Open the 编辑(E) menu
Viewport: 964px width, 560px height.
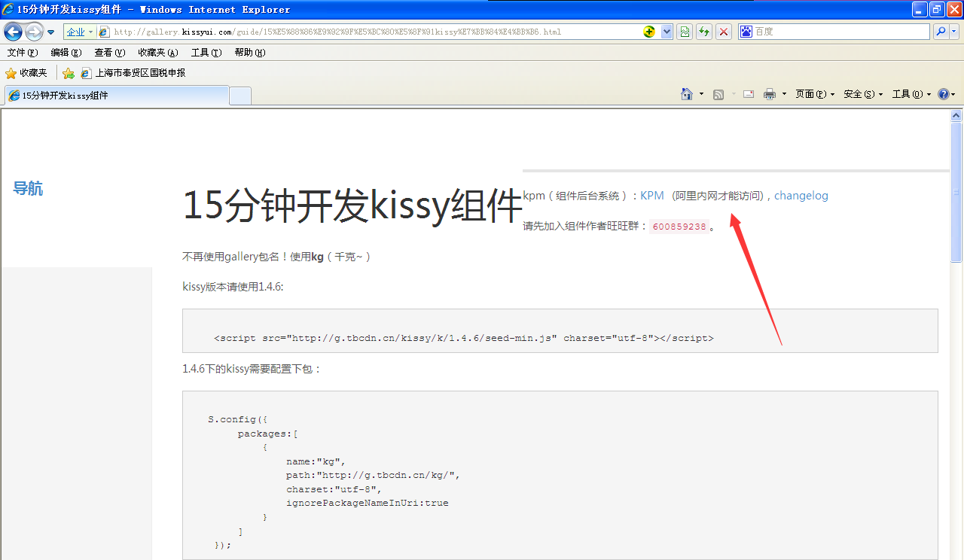(66, 53)
